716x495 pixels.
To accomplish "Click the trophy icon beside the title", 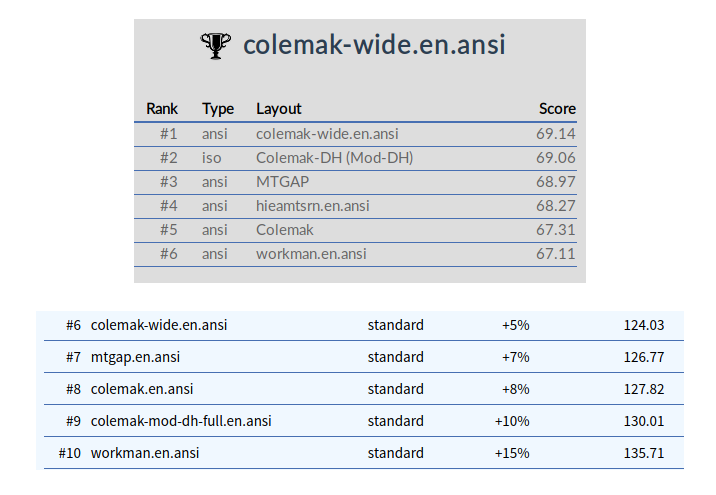I will [215, 45].
